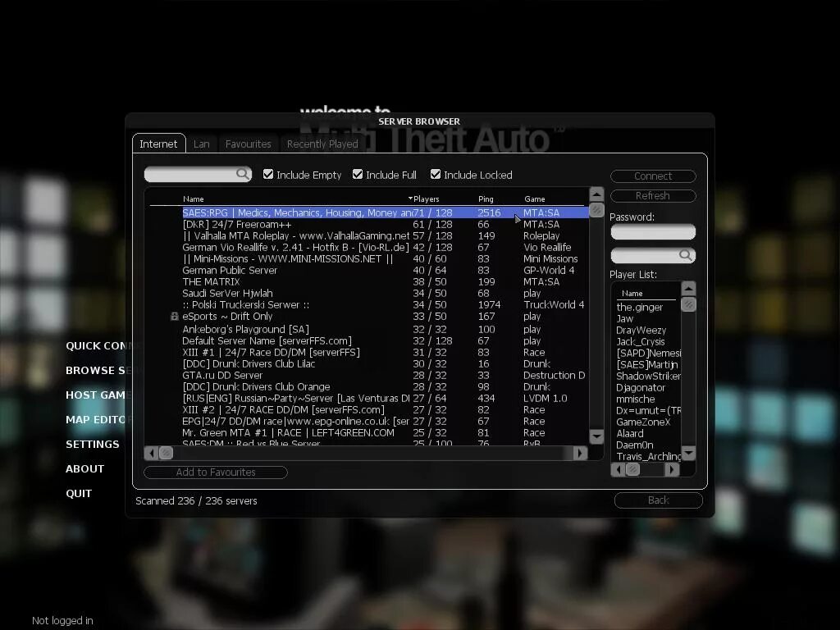Select the SAES:RPG server row
840x630 pixels.
coord(386,212)
